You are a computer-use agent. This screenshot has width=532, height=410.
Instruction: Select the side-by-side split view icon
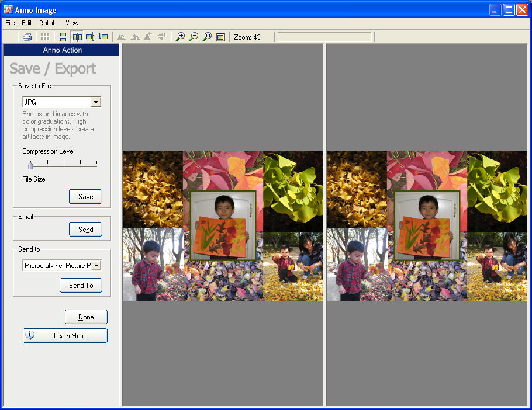point(77,37)
